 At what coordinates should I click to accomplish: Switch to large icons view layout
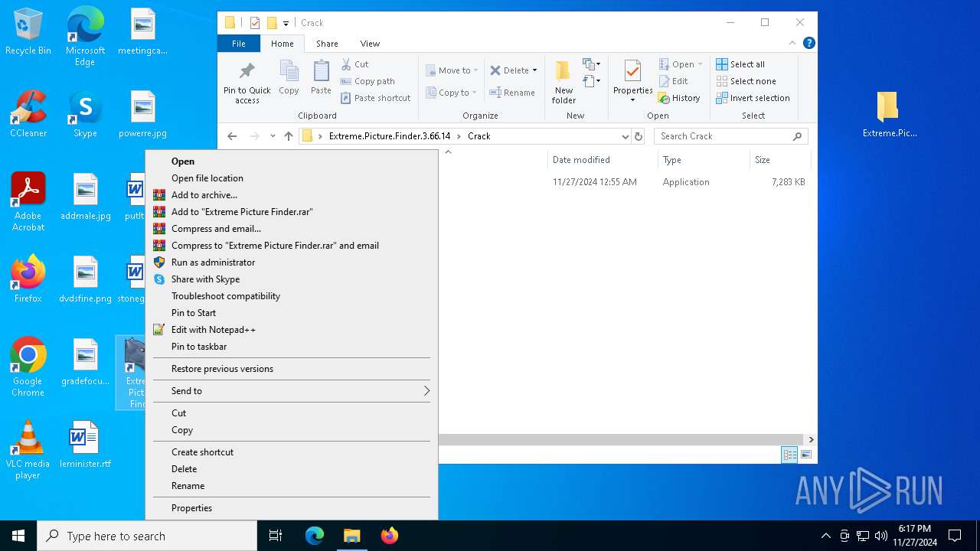click(x=805, y=455)
